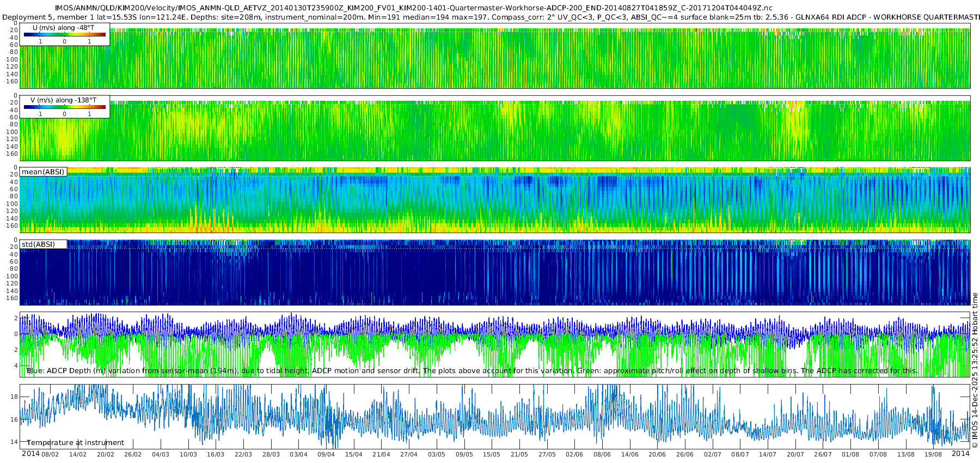Click the 28/03 date tick label

(271, 454)
